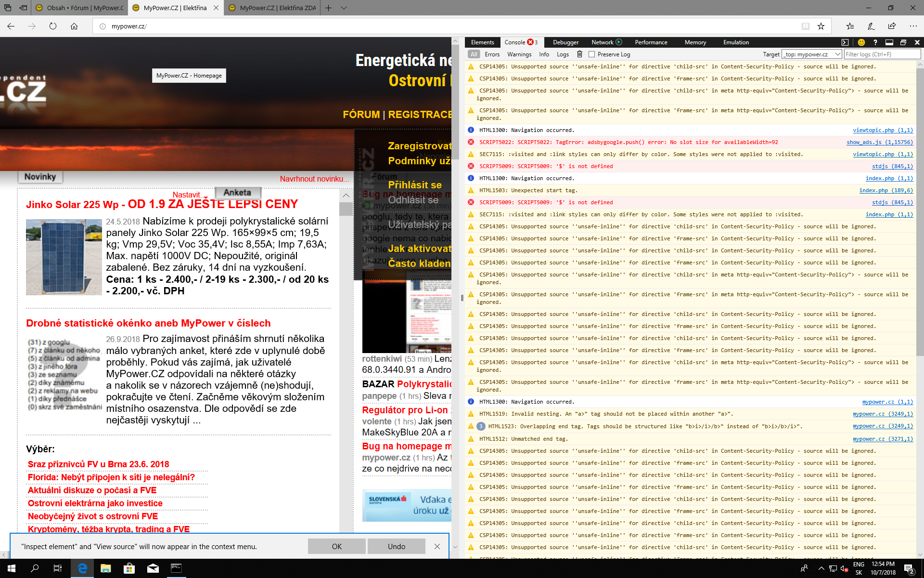Image resolution: width=924 pixels, height=578 pixels.
Task: Open the Mail app from the taskbar
Action: [153, 568]
